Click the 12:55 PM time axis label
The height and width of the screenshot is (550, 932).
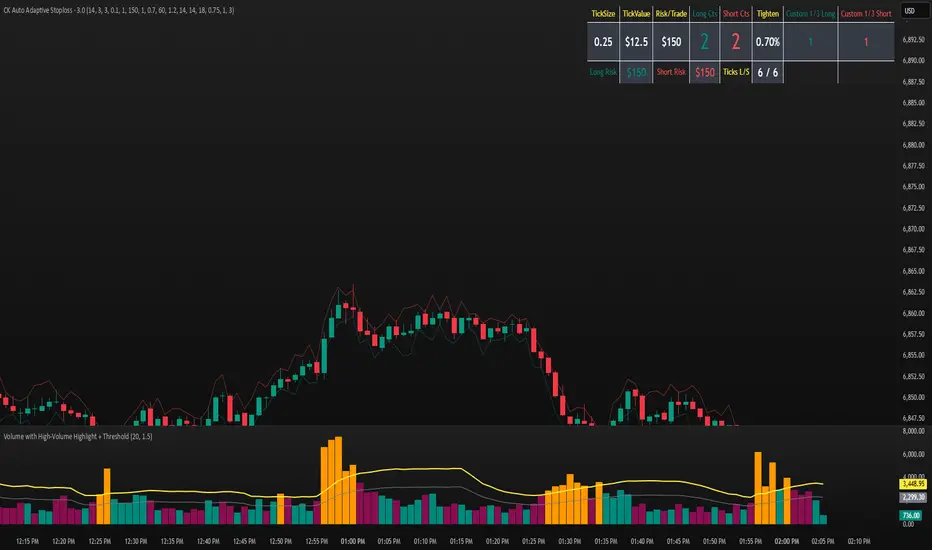[x=317, y=542]
